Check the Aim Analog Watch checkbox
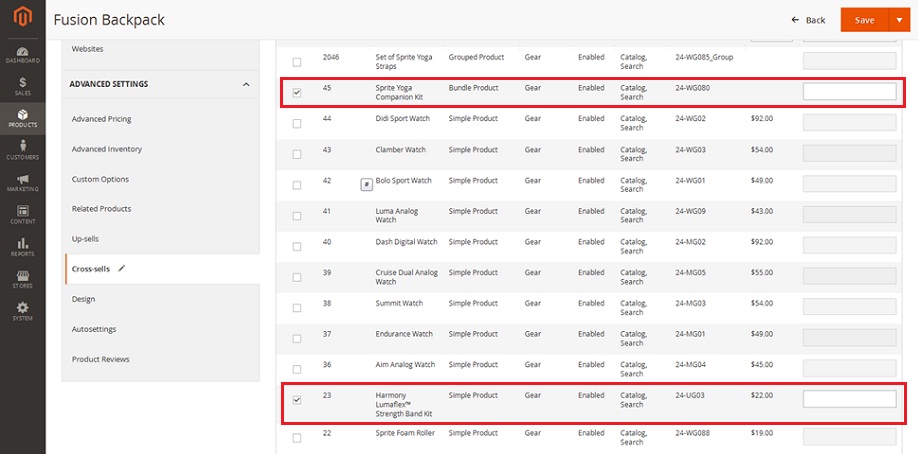 coord(297,370)
